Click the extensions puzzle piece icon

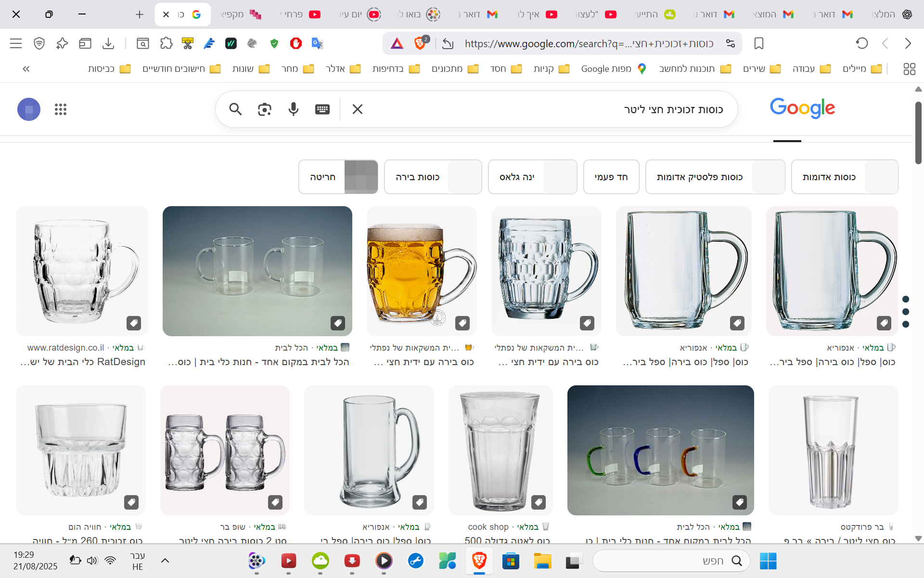(166, 43)
